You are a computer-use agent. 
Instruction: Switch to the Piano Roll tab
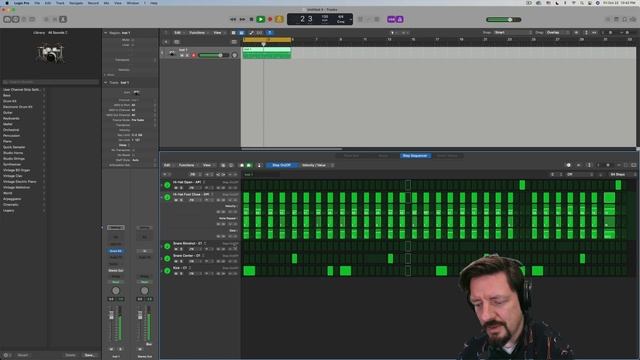351,156
